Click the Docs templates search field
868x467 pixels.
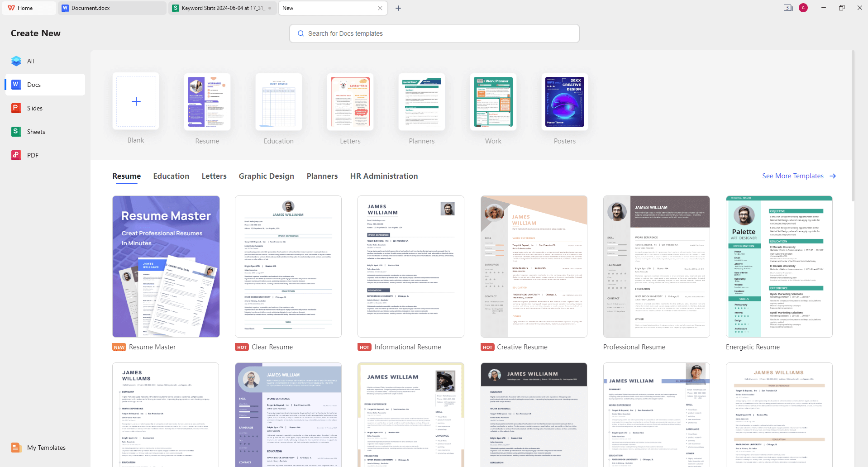[434, 33]
